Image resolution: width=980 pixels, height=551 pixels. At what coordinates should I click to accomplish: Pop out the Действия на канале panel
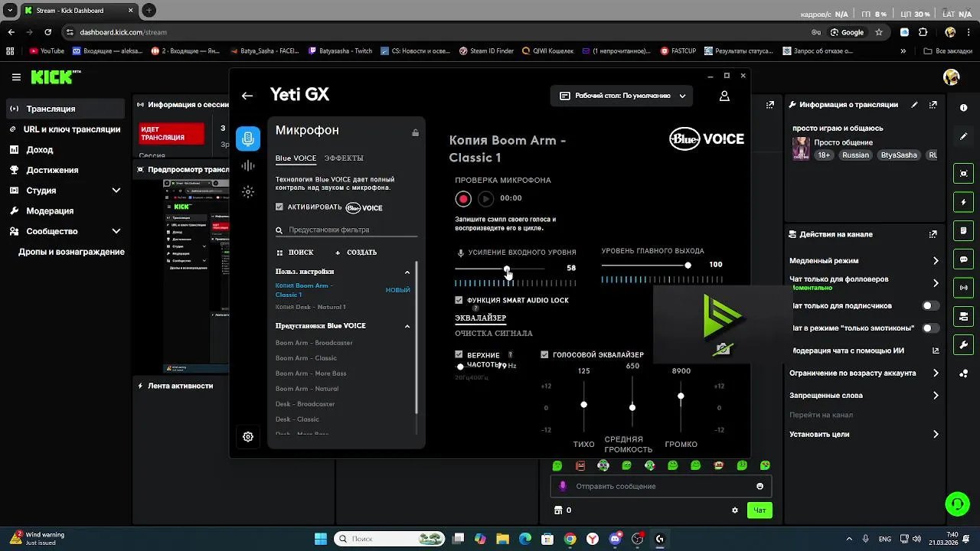pos(933,234)
